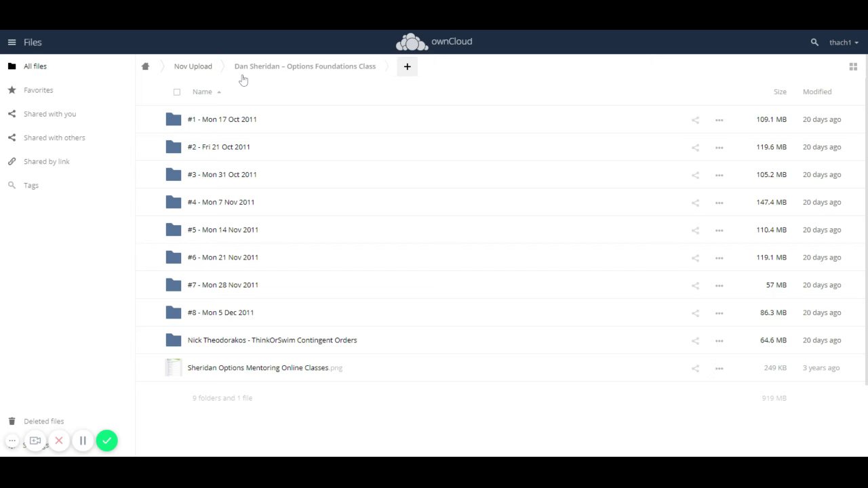This screenshot has width=868, height=488.
Task: Sort the list by the Size column
Action: coord(780,91)
